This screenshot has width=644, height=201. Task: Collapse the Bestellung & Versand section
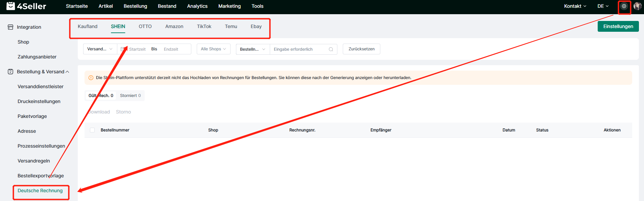click(x=67, y=72)
